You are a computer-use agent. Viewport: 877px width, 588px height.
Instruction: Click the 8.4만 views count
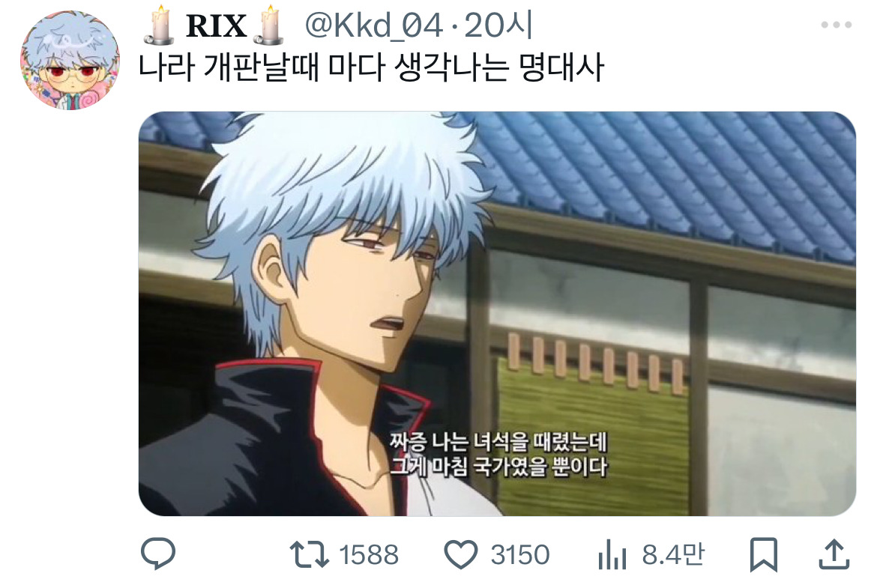pos(673,555)
